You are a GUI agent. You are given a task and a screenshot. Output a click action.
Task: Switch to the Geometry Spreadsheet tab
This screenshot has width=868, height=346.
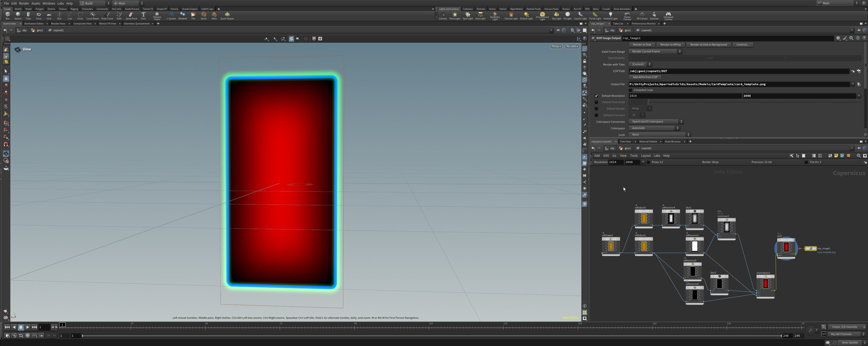(x=137, y=23)
